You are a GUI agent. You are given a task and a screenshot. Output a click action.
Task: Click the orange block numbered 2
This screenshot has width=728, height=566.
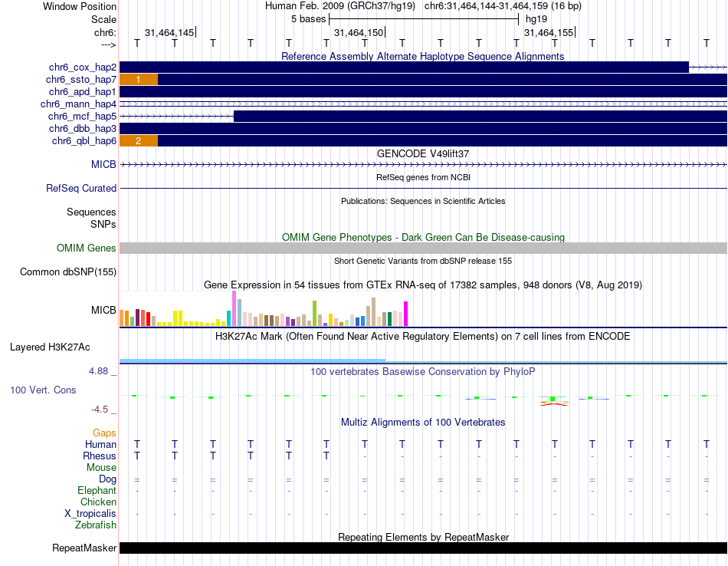click(139, 141)
